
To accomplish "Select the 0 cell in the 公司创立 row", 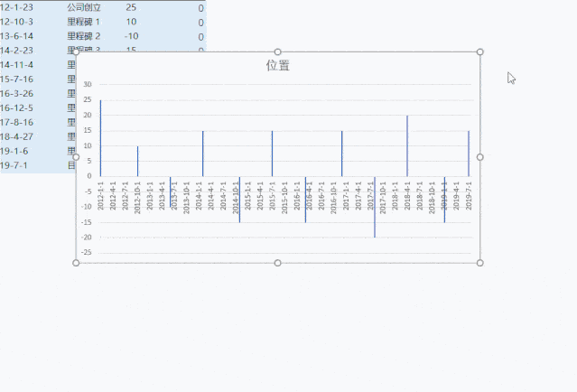I will (x=200, y=8).
